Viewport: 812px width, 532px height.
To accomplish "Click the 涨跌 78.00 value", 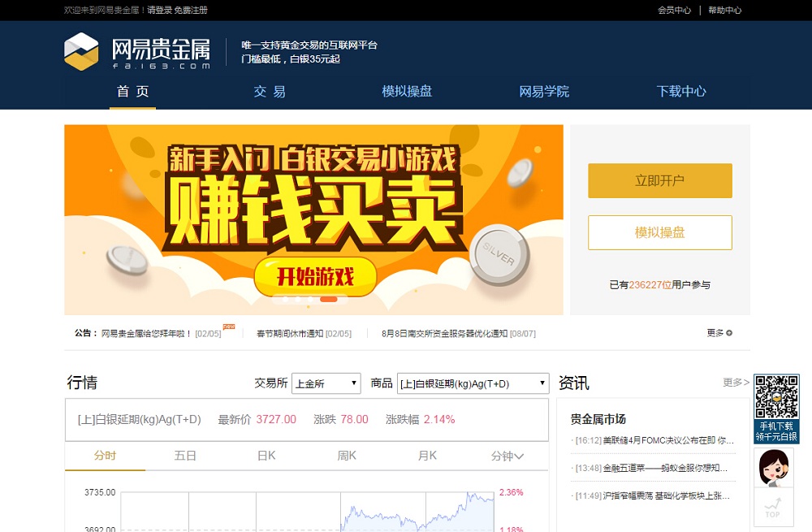I will (x=354, y=420).
